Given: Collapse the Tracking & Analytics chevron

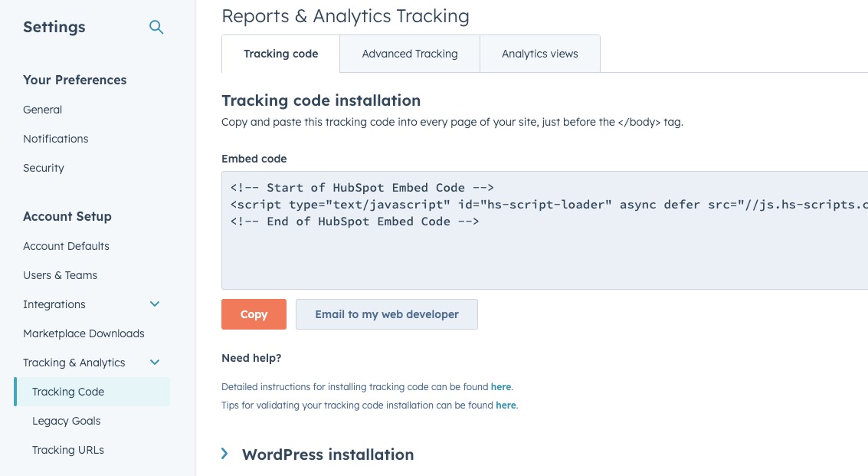Looking at the screenshot, I should pos(155,363).
